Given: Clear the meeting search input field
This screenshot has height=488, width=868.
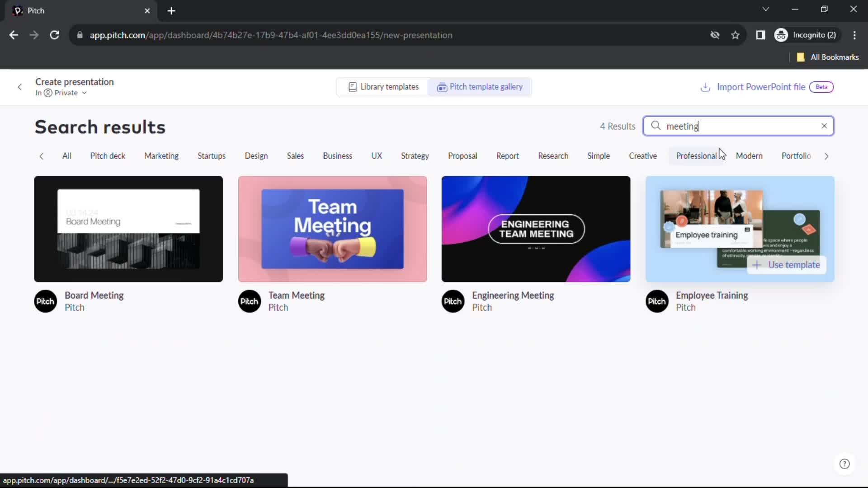Looking at the screenshot, I should click(825, 126).
